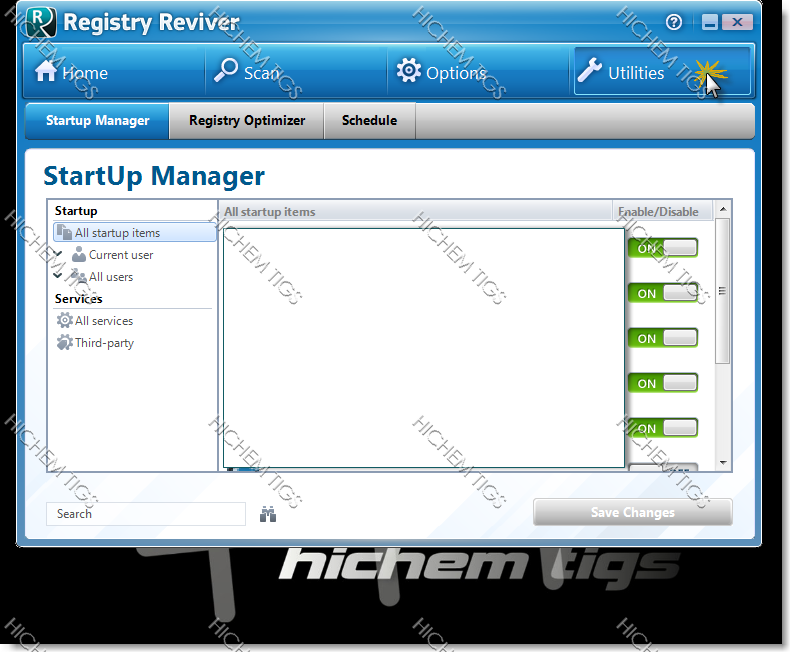Open the Scan section
The width and height of the screenshot is (790, 652).
(x=296, y=71)
